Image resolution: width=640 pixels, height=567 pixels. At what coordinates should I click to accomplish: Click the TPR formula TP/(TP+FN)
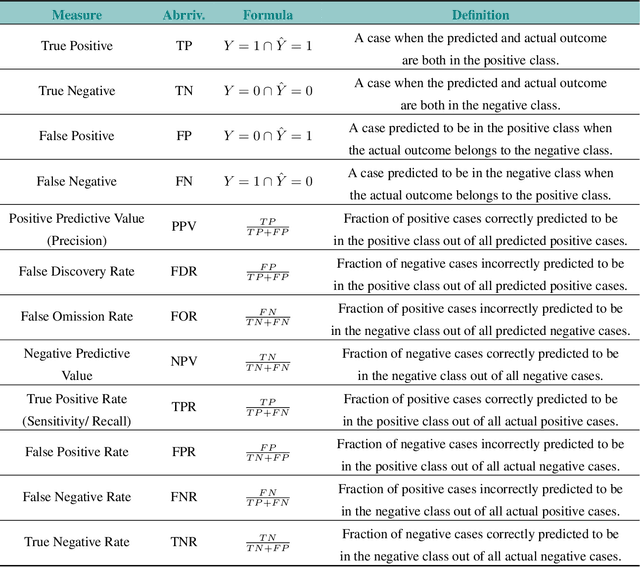click(267, 407)
